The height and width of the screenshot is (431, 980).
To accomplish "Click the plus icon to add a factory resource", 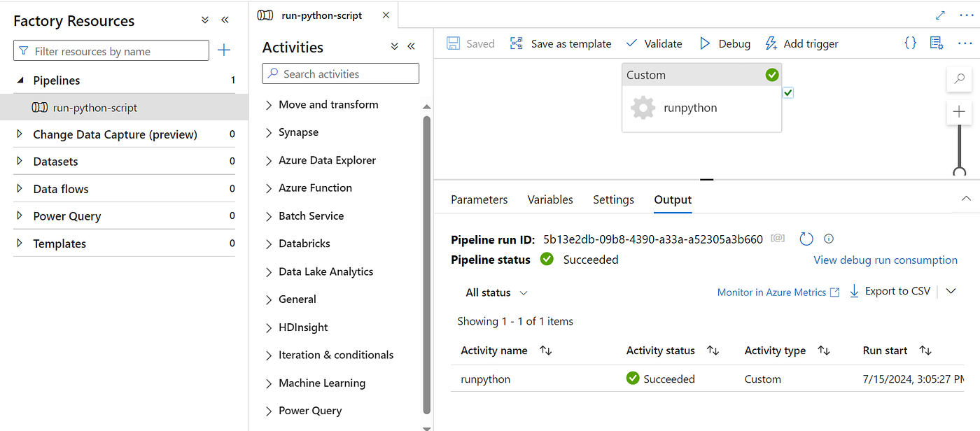I will point(224,50).
